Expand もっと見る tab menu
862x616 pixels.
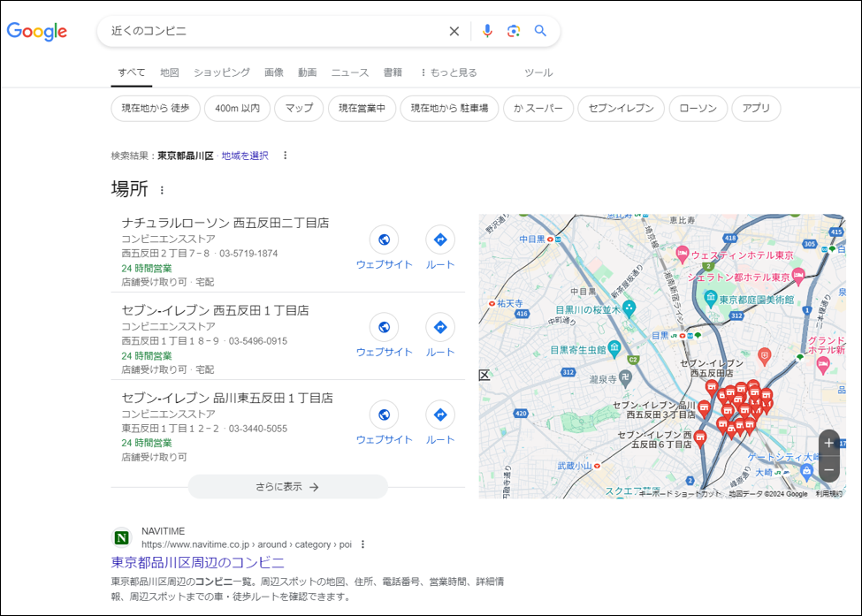[449, 72]
